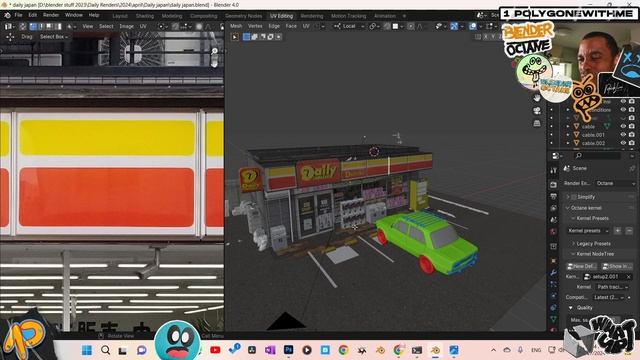
Task: Expand the cable.002 outliner item
Action: [x=568, y=143]
